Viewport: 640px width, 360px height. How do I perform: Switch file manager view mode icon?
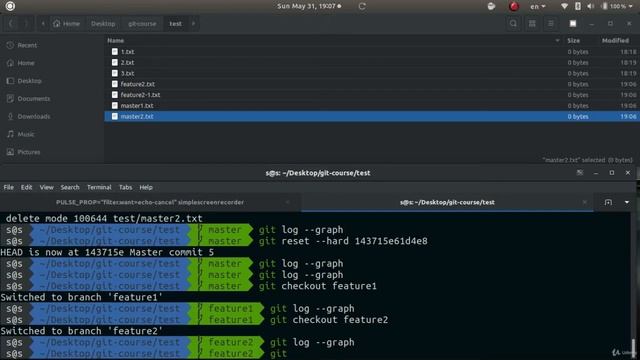(532, 24)
